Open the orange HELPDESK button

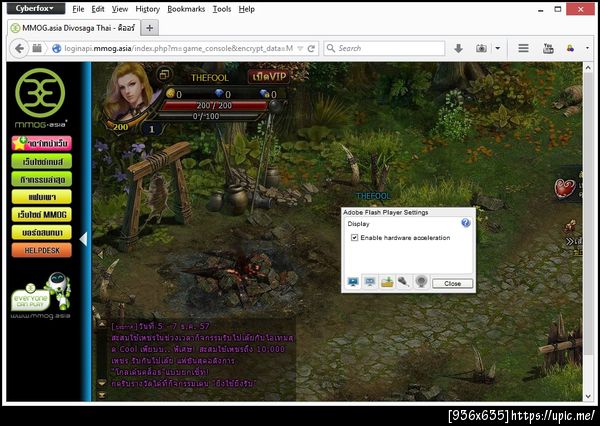click(42, 250)
